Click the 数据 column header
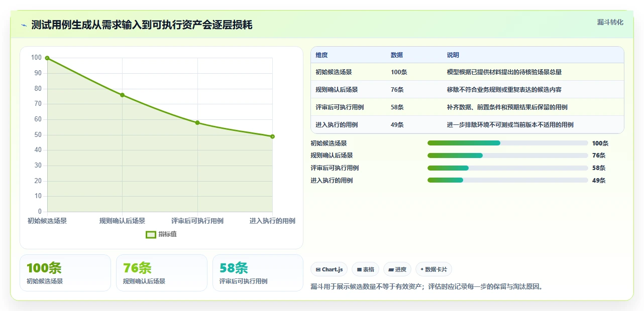 tap(397, 55)
